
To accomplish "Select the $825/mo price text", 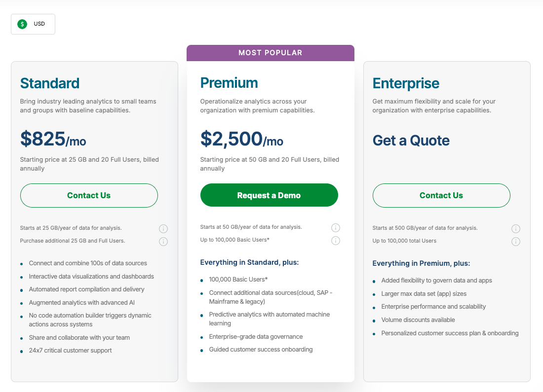I will point(53,140).
